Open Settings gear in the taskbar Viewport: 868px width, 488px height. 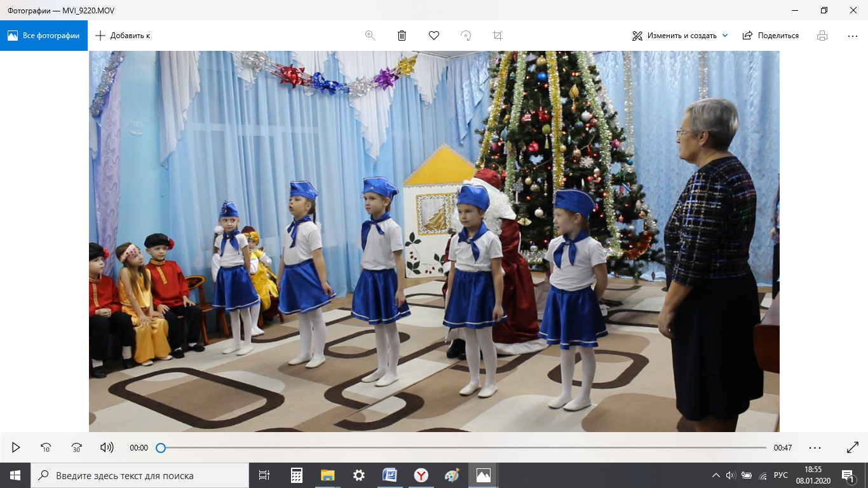pos(358,475)
